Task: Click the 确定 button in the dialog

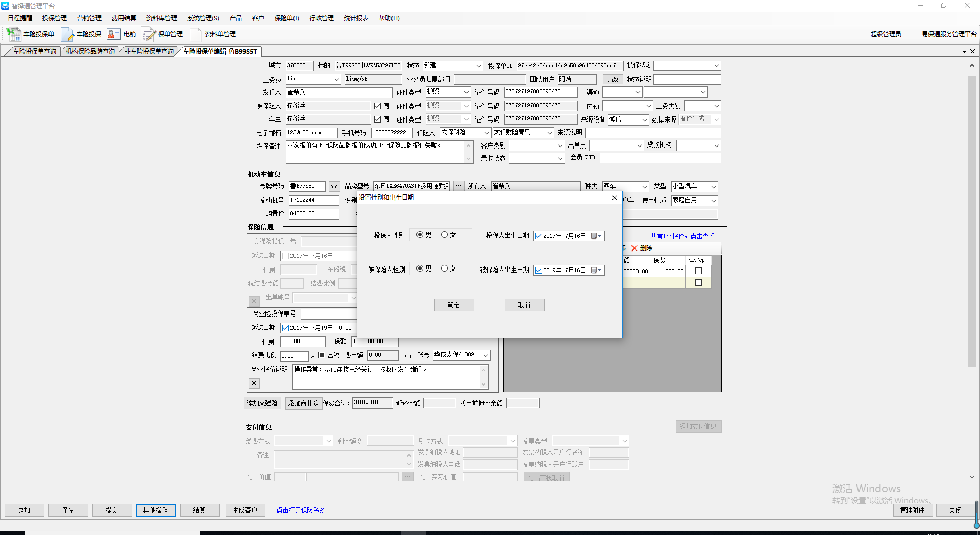Action: (454, 305)
